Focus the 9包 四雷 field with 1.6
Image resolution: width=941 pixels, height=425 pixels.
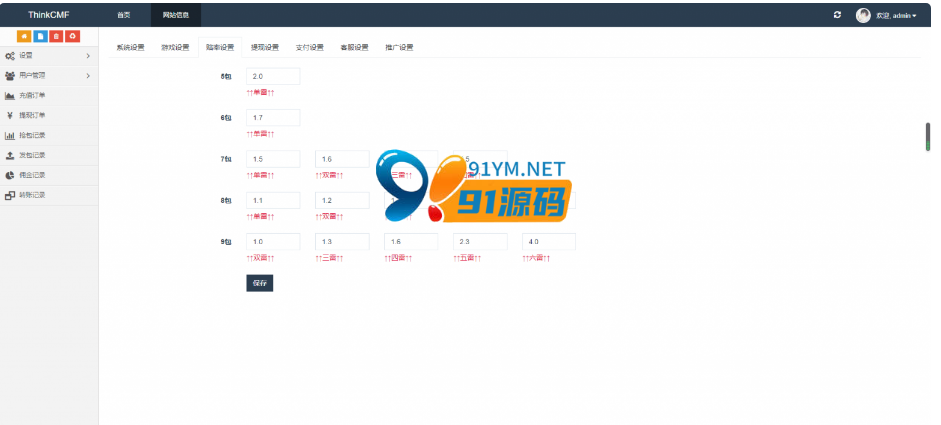click(411, 241)
